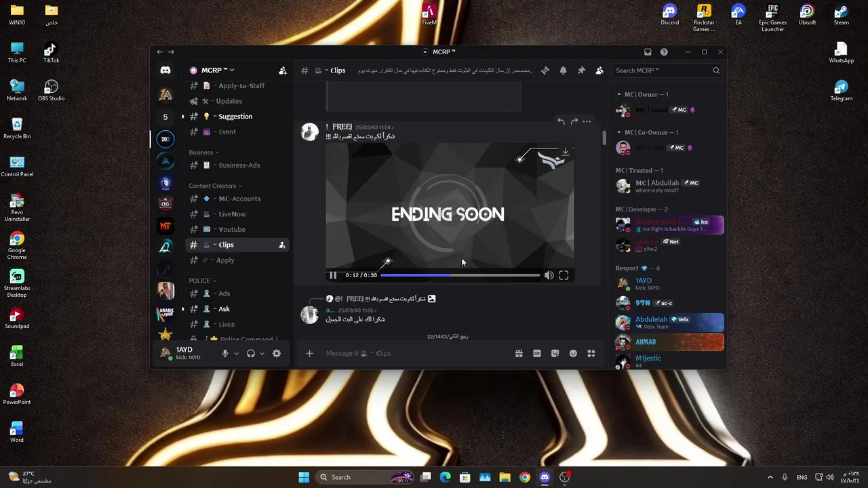Click the search magnifier icon

(x=716, y=70)
